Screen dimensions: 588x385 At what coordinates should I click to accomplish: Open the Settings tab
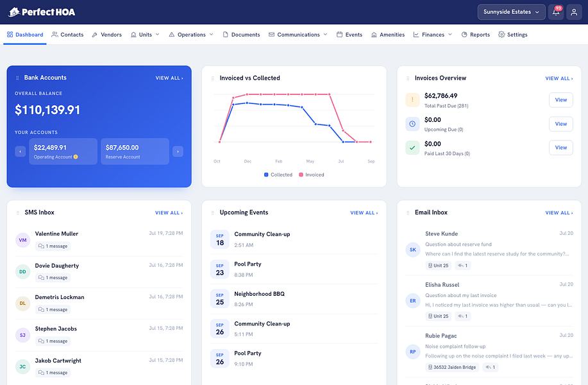[512, 35]
